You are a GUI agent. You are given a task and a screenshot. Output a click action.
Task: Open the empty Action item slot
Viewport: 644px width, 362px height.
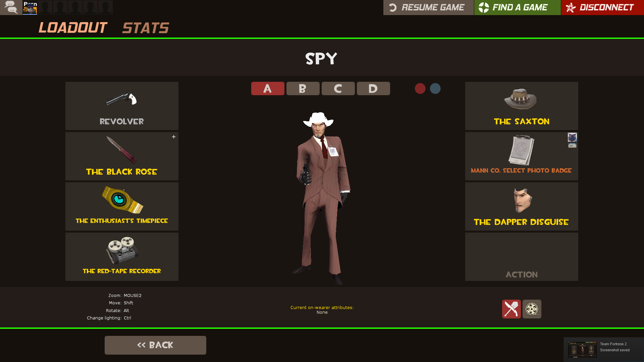[x=522, y=257]
